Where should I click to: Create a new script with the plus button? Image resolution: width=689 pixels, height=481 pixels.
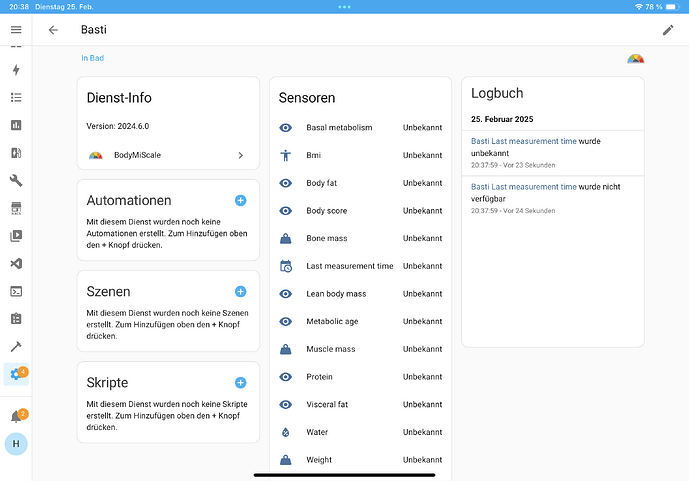coord(240,382)
